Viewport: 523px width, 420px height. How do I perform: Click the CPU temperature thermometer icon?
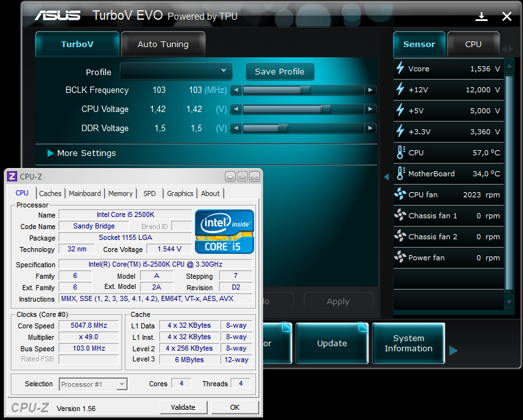[x=401, y=152]
